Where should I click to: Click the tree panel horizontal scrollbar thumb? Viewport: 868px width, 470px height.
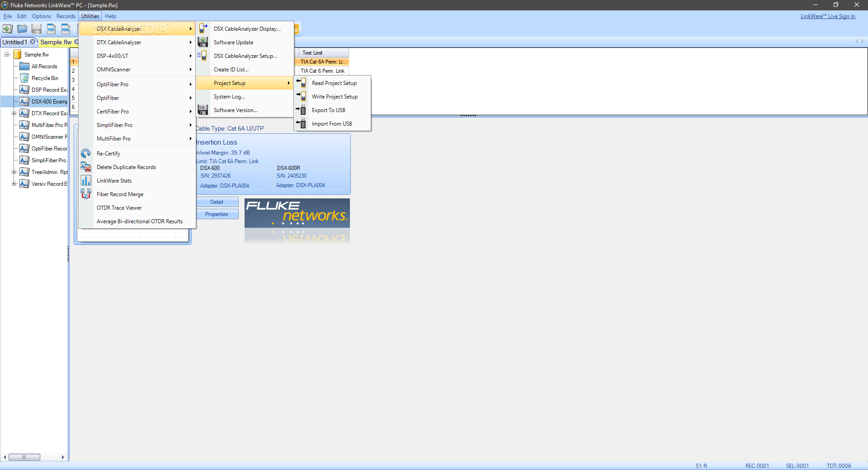coord(24,457)
